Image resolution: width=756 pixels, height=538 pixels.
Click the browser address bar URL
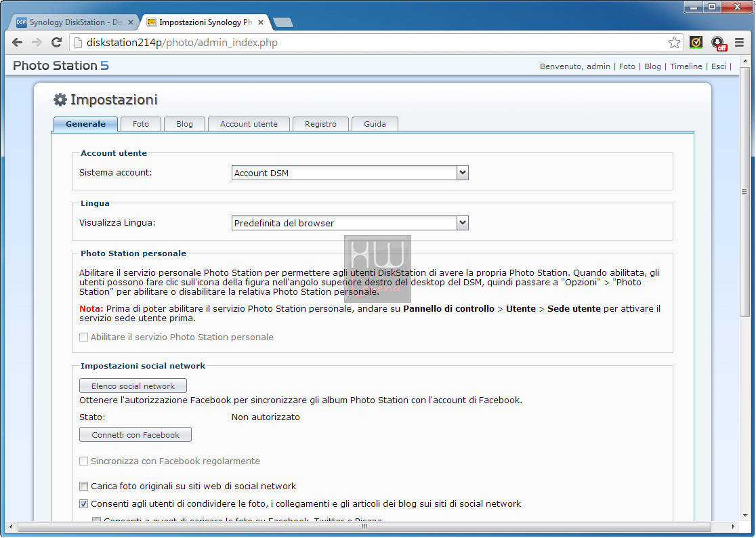pos(182,43)
